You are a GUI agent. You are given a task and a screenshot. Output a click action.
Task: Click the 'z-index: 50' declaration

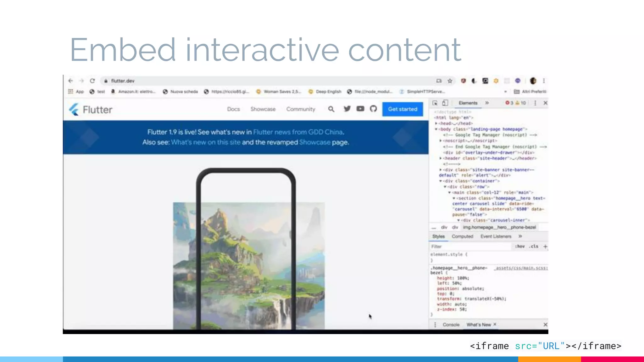[452, 309]
